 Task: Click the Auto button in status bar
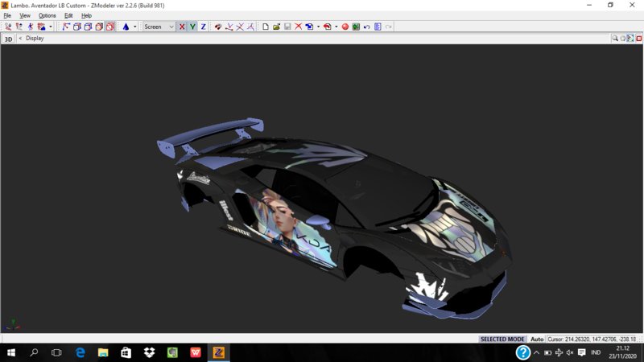[537, 339]
